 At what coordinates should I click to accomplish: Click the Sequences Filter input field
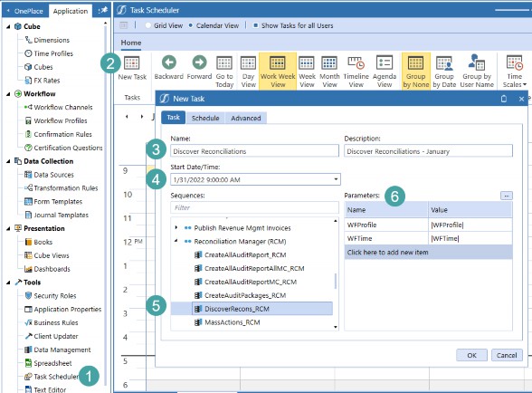(254, 207)
